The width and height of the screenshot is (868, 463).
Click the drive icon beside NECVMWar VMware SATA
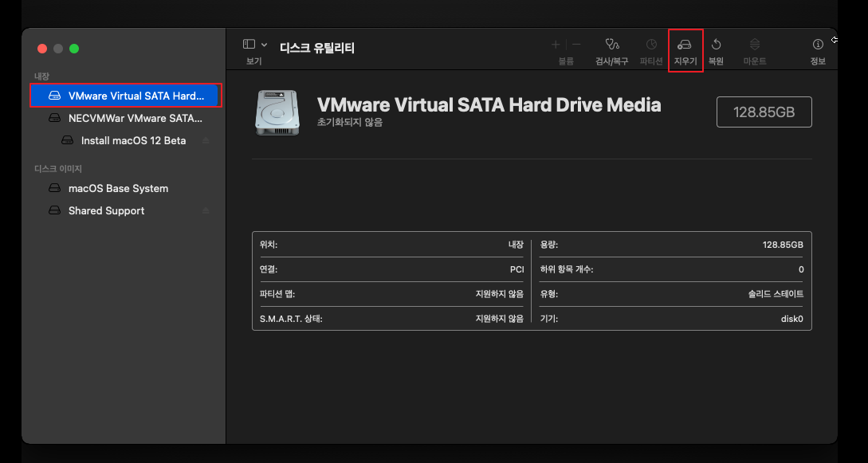[x=54, y=118]
